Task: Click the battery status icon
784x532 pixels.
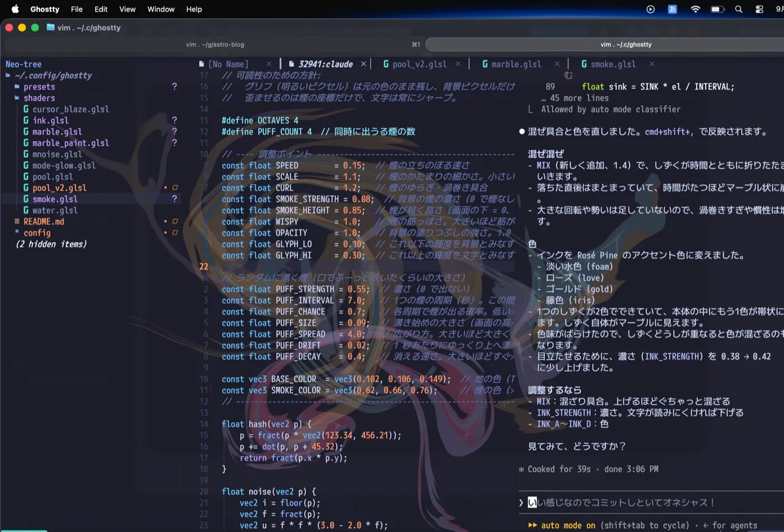Action: click(x=717, y=9)
